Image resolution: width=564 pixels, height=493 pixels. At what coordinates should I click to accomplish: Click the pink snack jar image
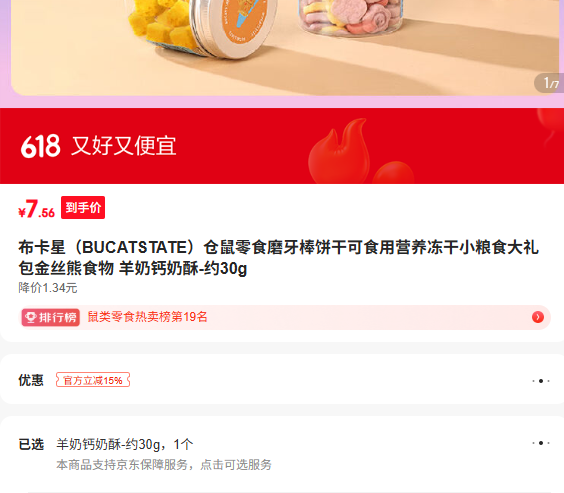(351, 18)
